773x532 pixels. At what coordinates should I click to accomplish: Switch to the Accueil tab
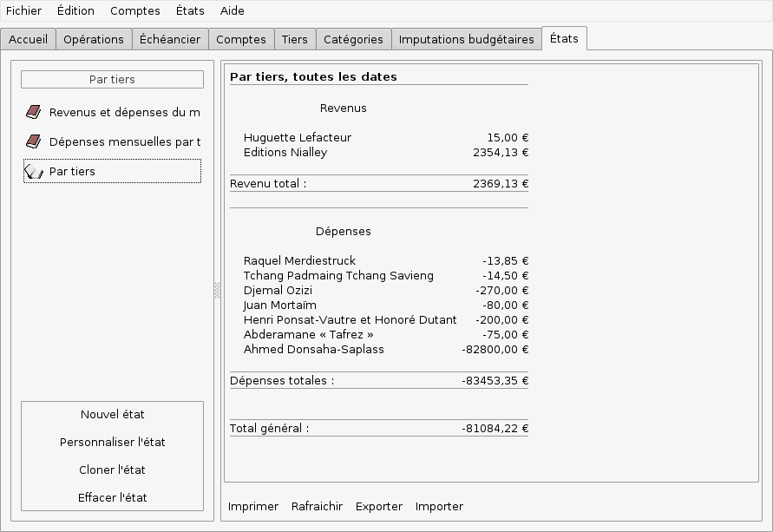(29, 39)
